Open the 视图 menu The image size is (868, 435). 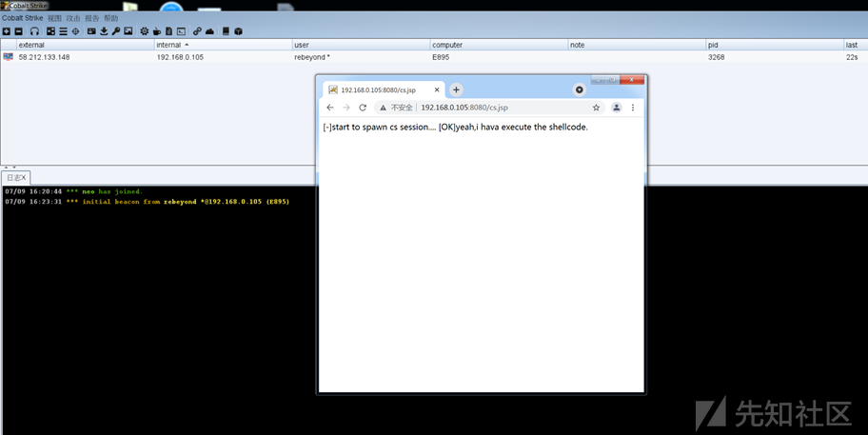coord(54,18)
